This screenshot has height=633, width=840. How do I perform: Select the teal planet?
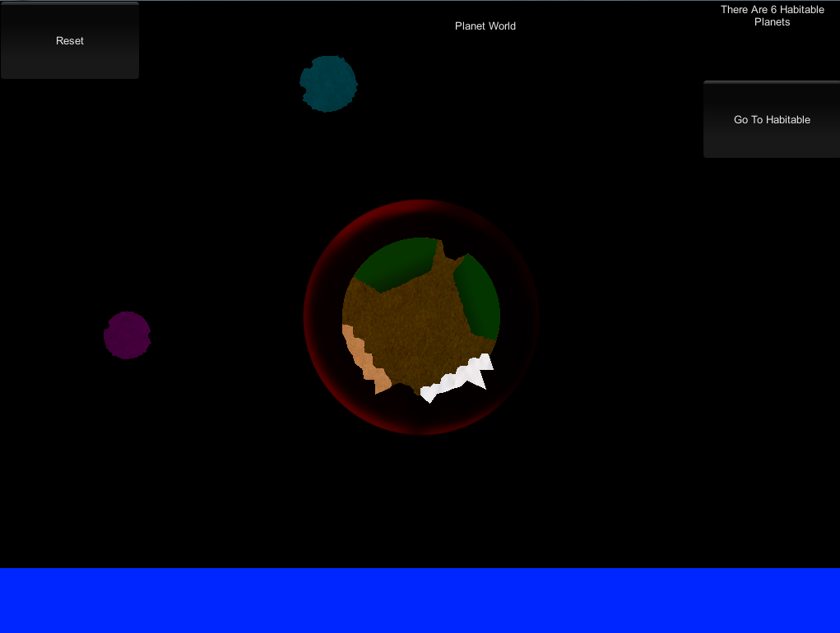[328, 84]
